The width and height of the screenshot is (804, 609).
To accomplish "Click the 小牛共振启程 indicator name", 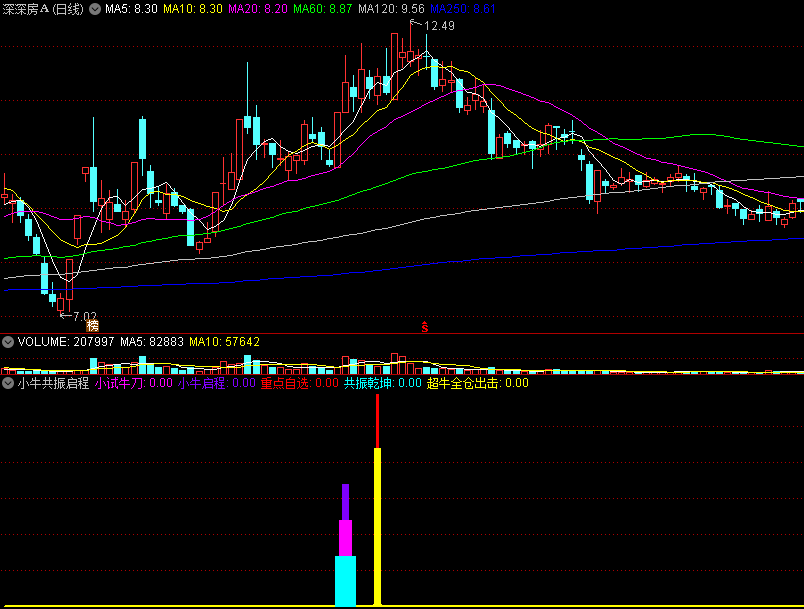I will [53, 383].
